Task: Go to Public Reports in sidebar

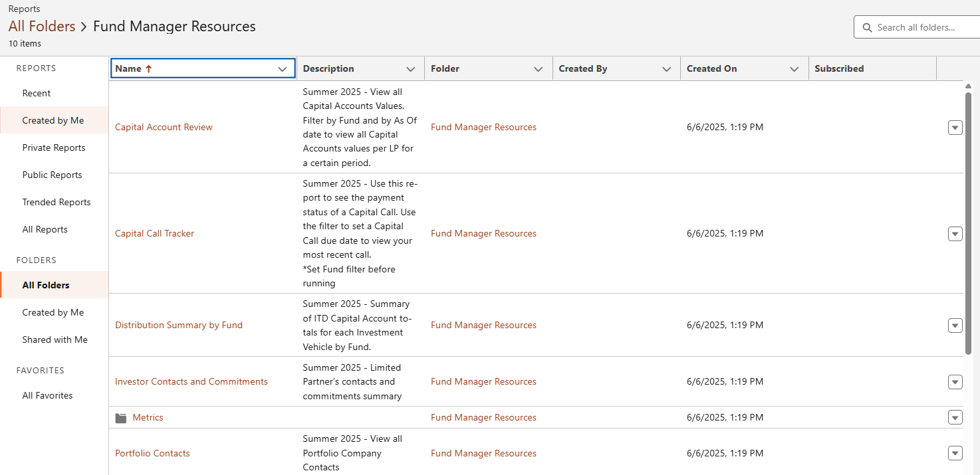Action: [53, 175]
